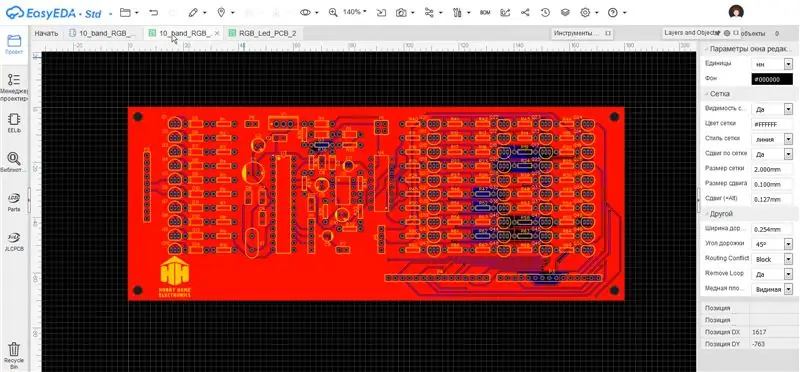This screenshot has height=372, width=800.
Task: Open the JLCPCB sidebar icon
Action: (14, 241)
